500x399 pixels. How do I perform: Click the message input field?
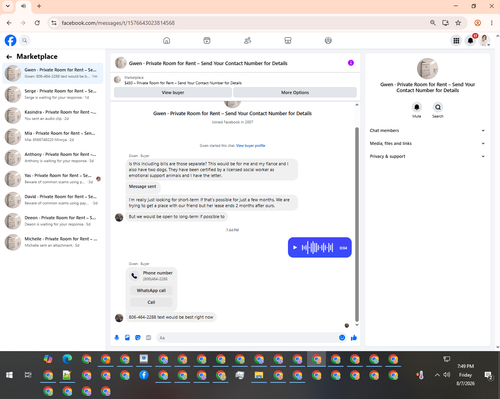click(247, 338)
